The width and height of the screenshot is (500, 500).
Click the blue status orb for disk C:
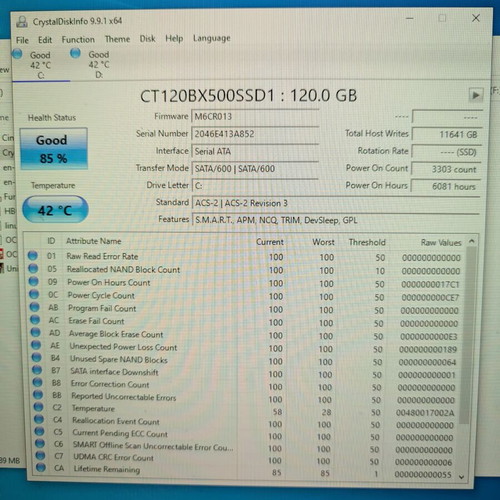(x=17, y=54)
